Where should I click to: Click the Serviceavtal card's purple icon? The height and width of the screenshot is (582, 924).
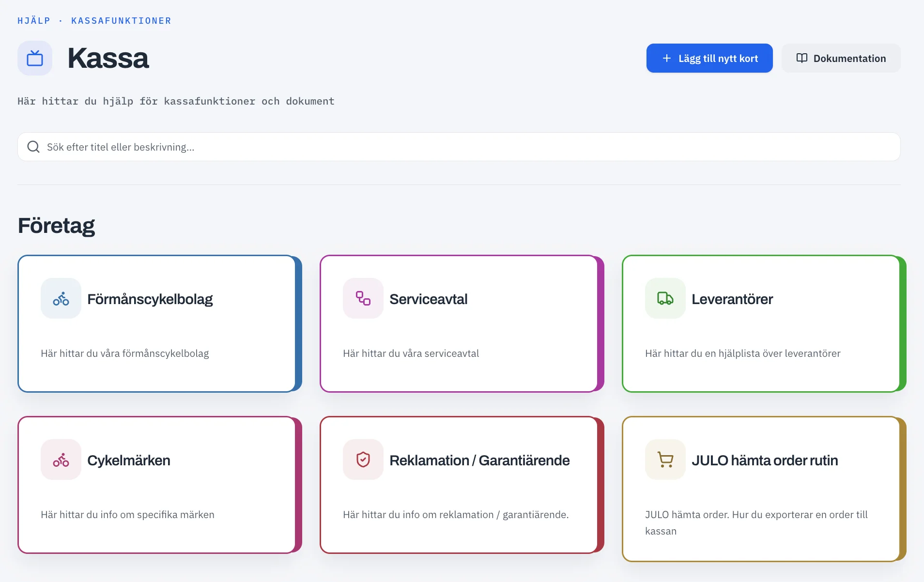(x=363, y=298)
